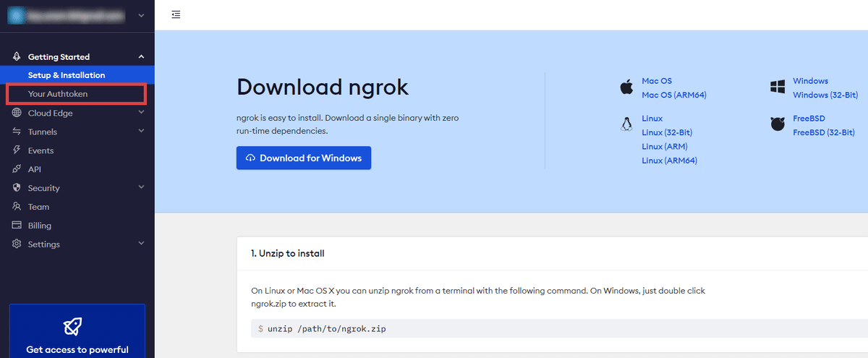The height and width of the screenshot is (358, 868).
Task: Expand the Tunnels section chevron
Action: tap(141, 132)
